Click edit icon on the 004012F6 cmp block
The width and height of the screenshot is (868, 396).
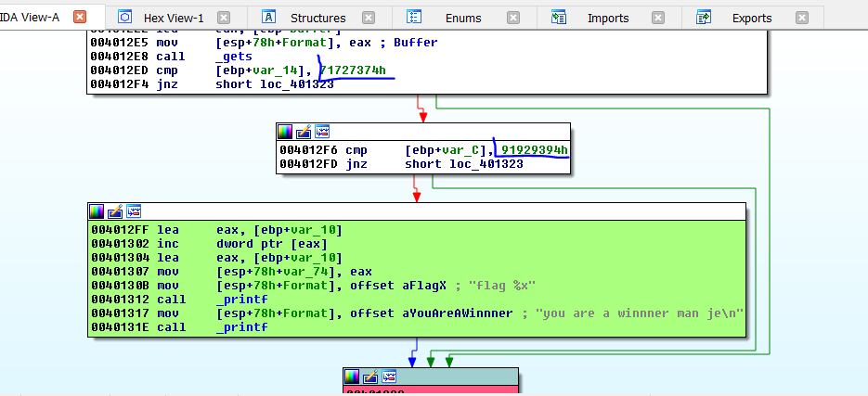pos(304,132)
